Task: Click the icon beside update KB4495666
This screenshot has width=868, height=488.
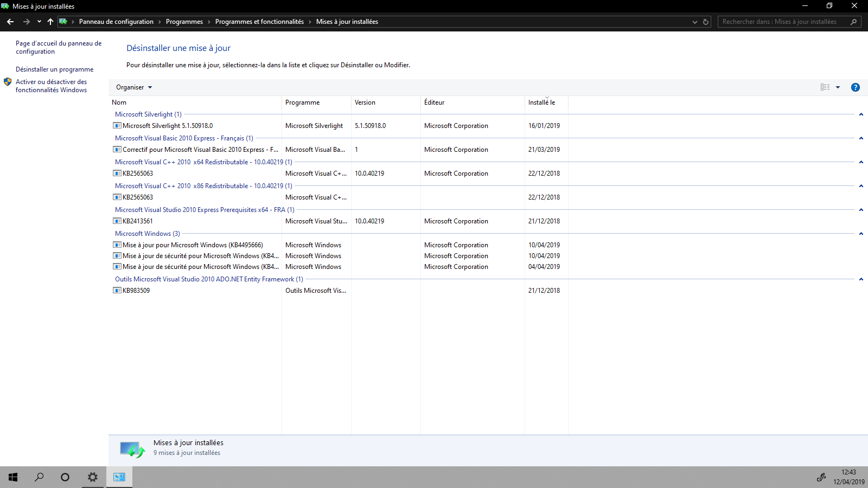Action: click(x=117, y=245)
